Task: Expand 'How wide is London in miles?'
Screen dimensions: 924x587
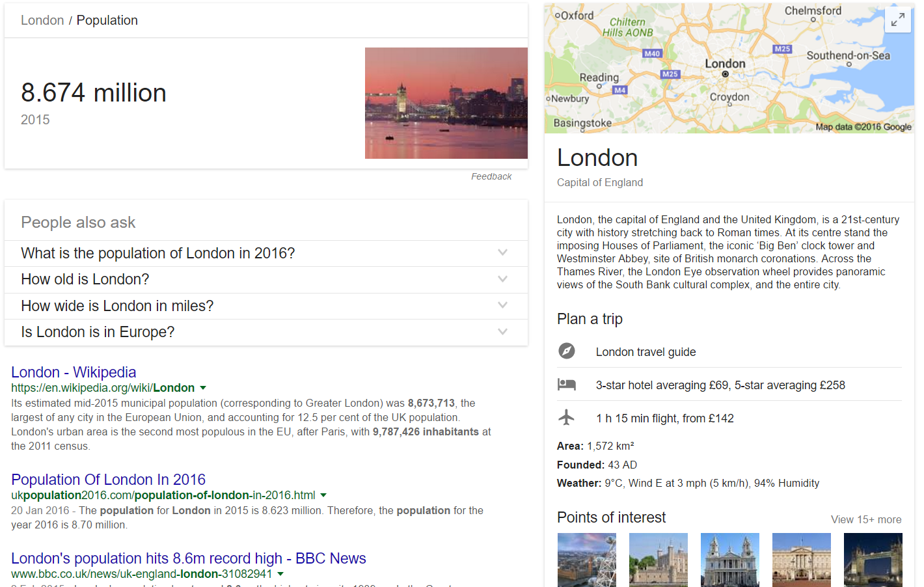Action: coord(266,306)
